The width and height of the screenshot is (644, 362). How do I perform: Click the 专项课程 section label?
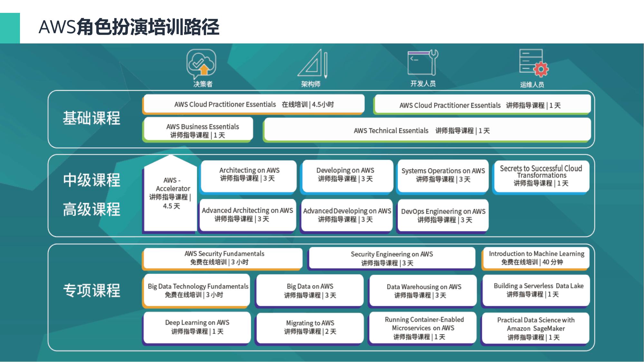tap(91, 290)
